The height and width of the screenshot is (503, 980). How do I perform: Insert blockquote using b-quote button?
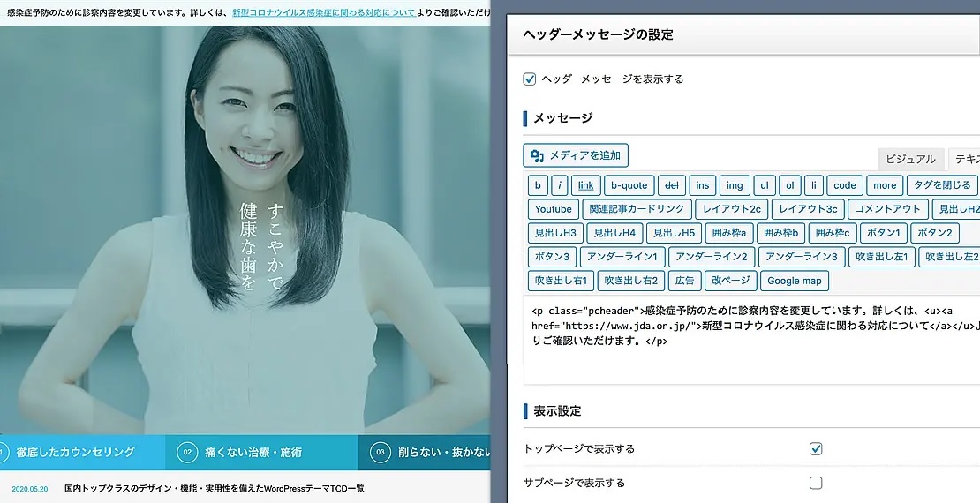click(x=630, y=185)
